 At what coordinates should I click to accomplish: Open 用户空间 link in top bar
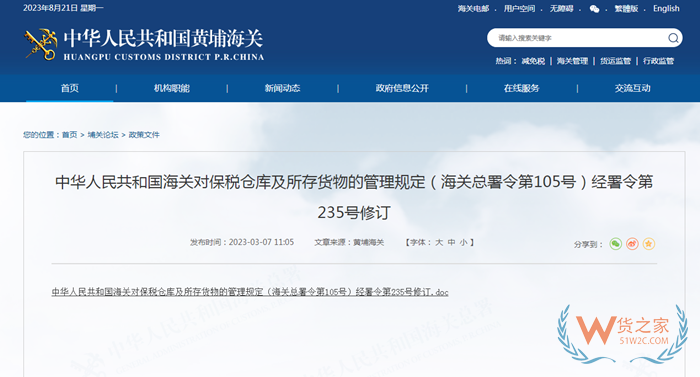(x=519, y=8)
